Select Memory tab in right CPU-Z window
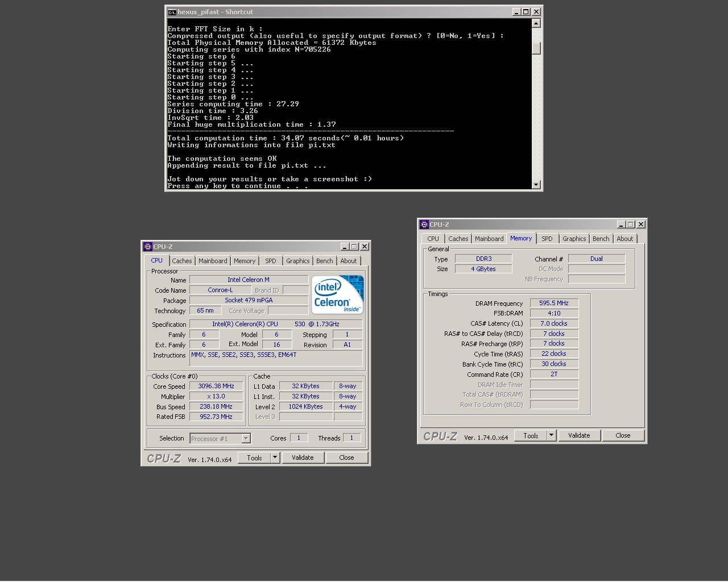This screenshot has width=728, height=582. [521, 238]
